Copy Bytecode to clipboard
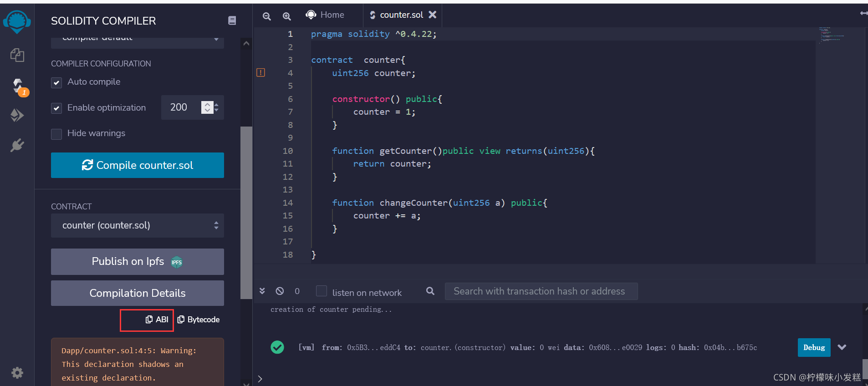 click(199, 320)
